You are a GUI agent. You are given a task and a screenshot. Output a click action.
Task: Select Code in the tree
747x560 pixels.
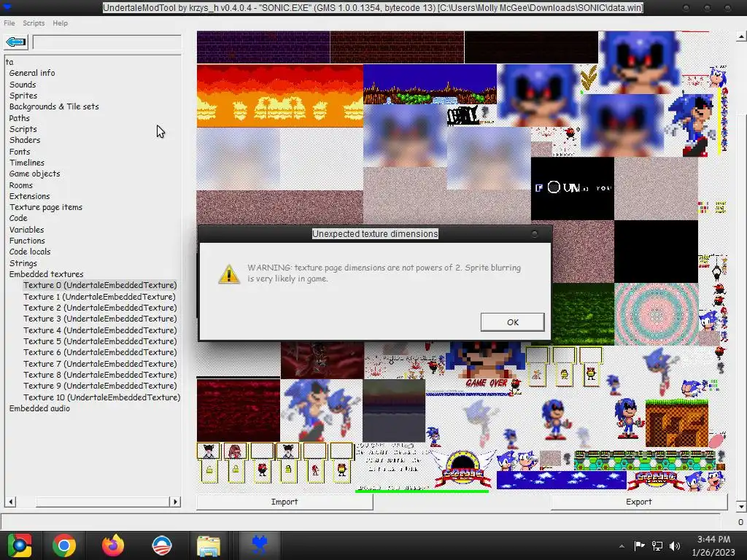click(18, 218)
